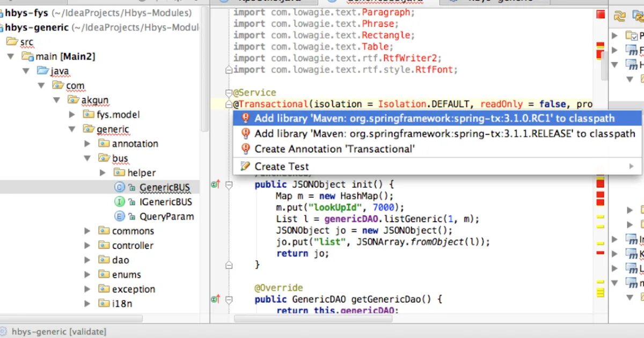644x338 pixels.
Task: Click the controller package icon
Action: click(104, 245)
